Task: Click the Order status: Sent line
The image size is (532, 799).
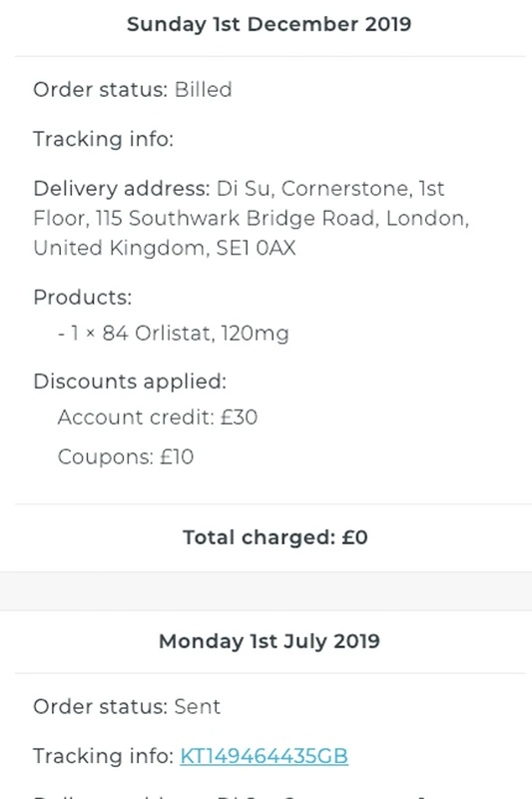Action: [x=127, y=707]
